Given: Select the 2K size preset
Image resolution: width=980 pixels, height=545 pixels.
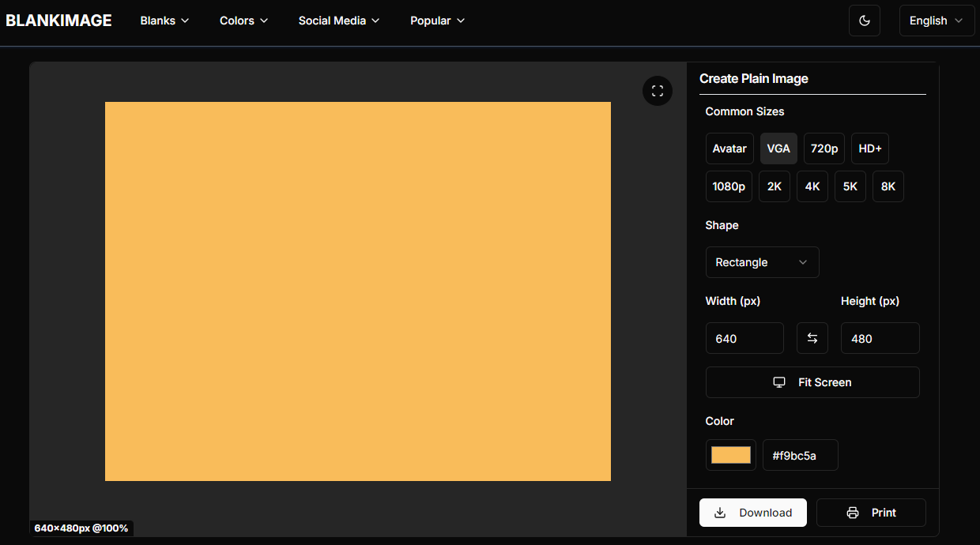Looking at the screenshot, I should pyautogui.click(x=775, y=186).
